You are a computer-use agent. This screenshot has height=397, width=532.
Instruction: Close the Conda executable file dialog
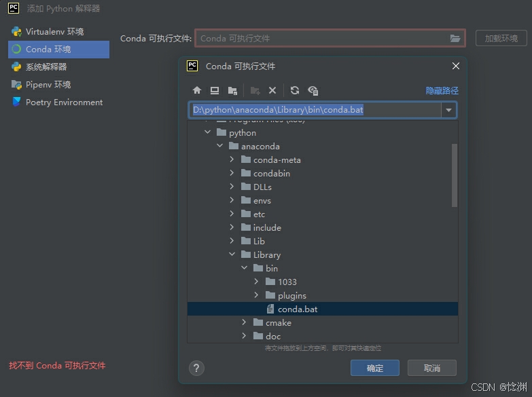point(456,66)
